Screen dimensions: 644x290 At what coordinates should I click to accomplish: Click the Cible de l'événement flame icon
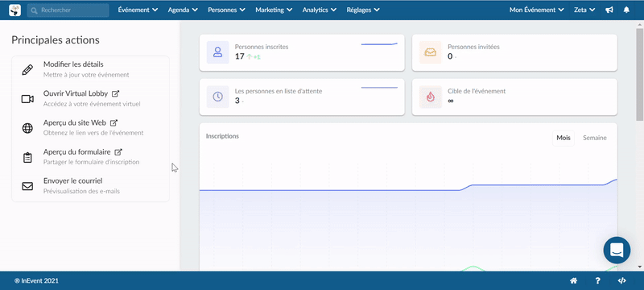coord(431,97)
